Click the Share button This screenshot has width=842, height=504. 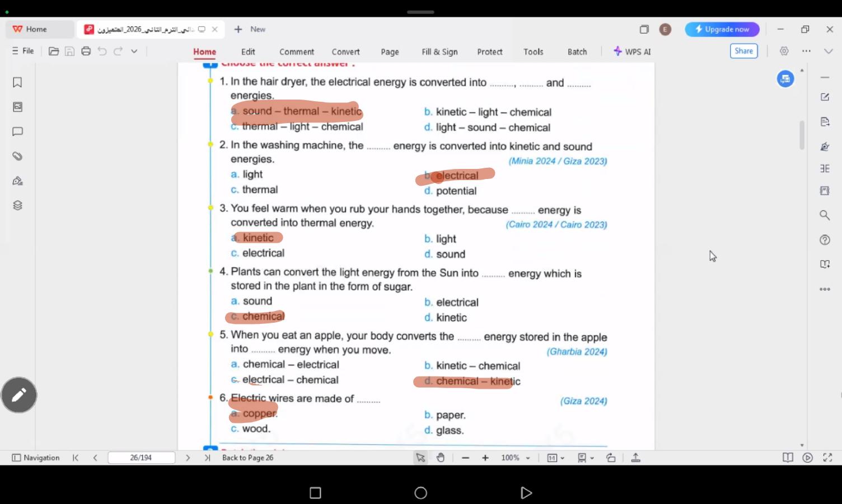[x=743, y=51]
